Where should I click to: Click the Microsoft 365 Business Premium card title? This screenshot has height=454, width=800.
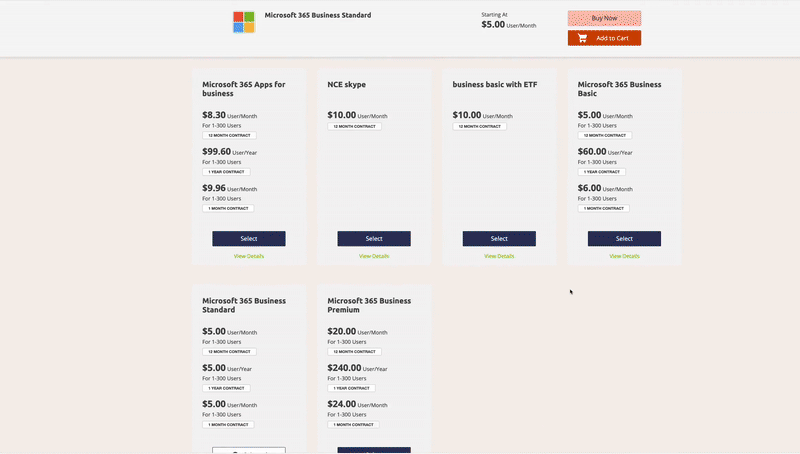click(x=369, y=305)
